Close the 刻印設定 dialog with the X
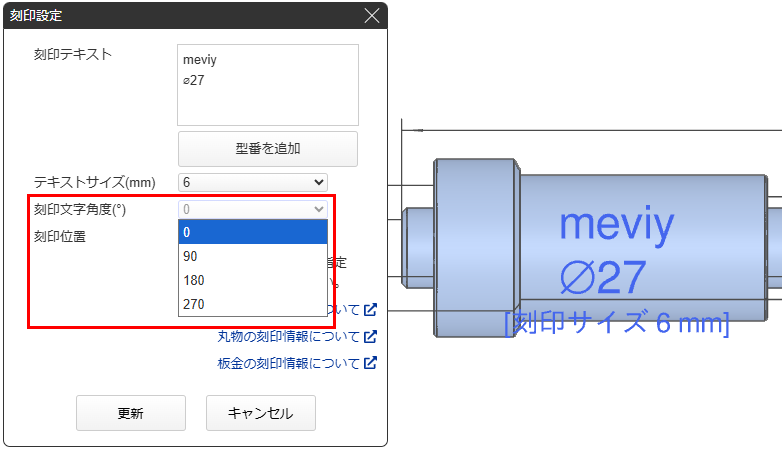 point(372,16)
